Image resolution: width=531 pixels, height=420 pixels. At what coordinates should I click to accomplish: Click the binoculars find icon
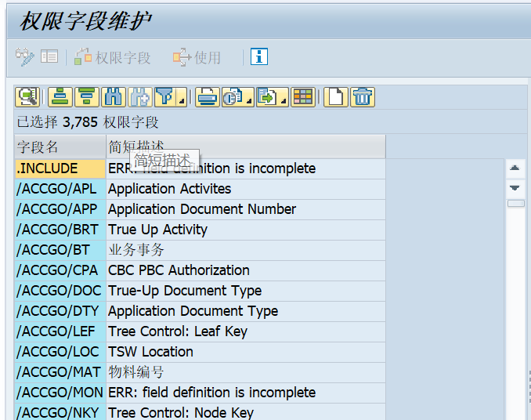113,97
